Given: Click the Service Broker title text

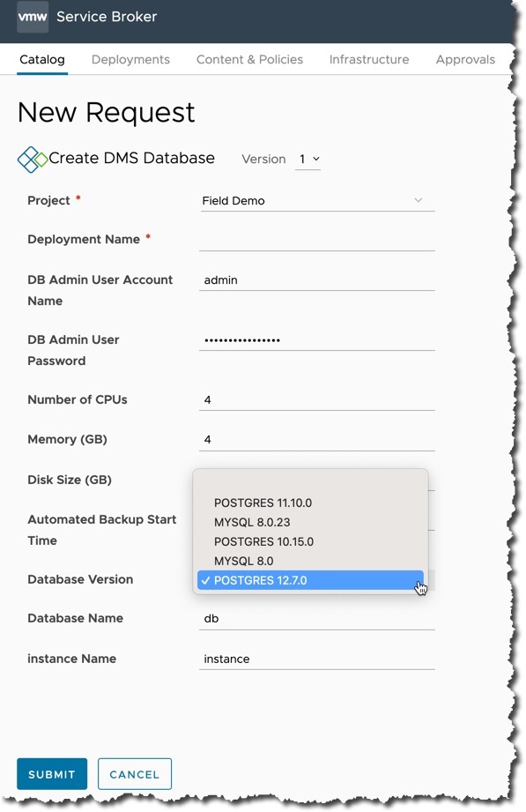Looking at the screenshot, I should pyautogui.click(x=107, y=17).
